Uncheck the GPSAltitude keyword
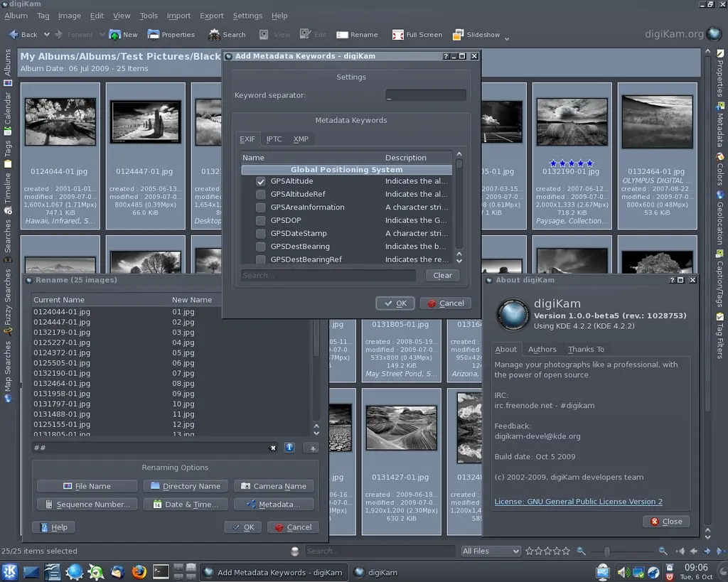Image resolution: width=728 pixels, height=582 pixels. pyautogui.click(x=261, y=180)
